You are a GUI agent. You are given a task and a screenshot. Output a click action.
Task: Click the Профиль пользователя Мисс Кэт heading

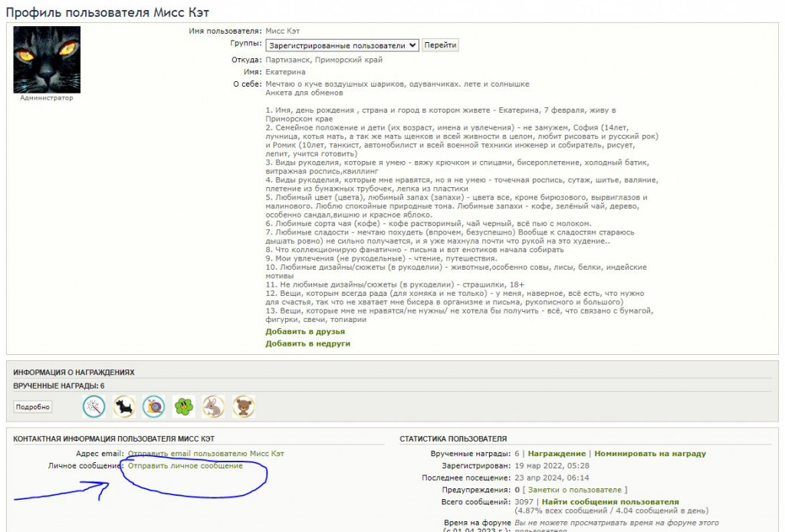point(107,12)
